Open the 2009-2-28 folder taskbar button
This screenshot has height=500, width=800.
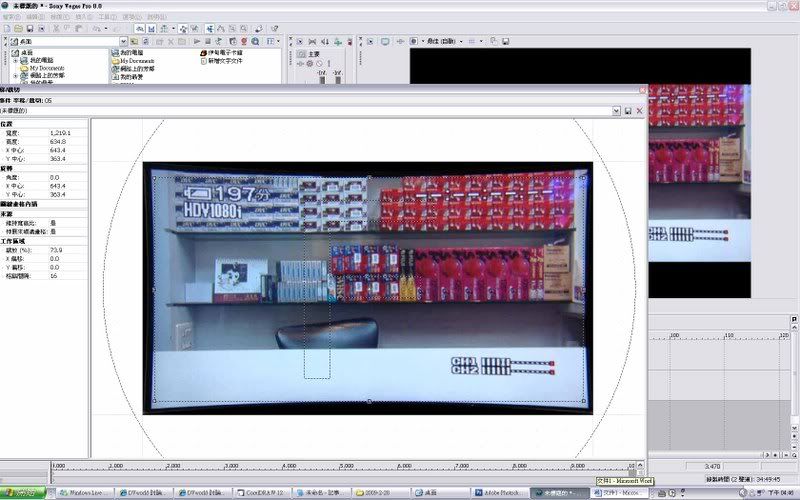[x=381, y=493]
